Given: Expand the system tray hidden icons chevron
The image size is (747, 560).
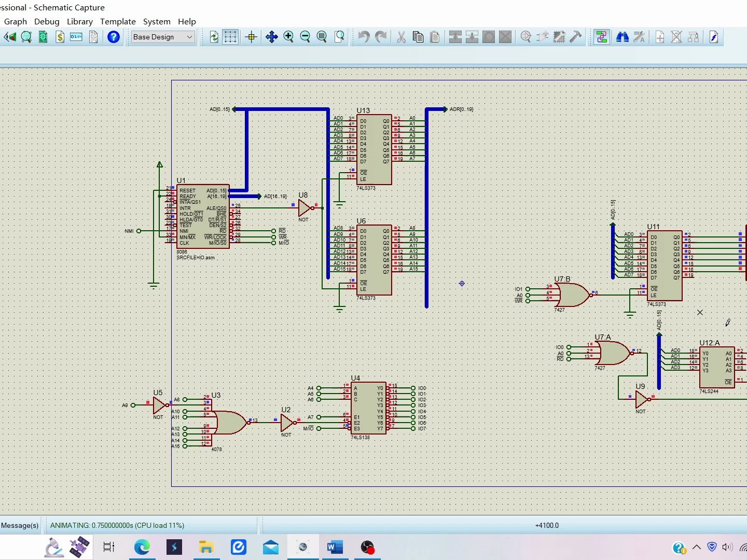Looking at the screenshot, I should 696,547.
